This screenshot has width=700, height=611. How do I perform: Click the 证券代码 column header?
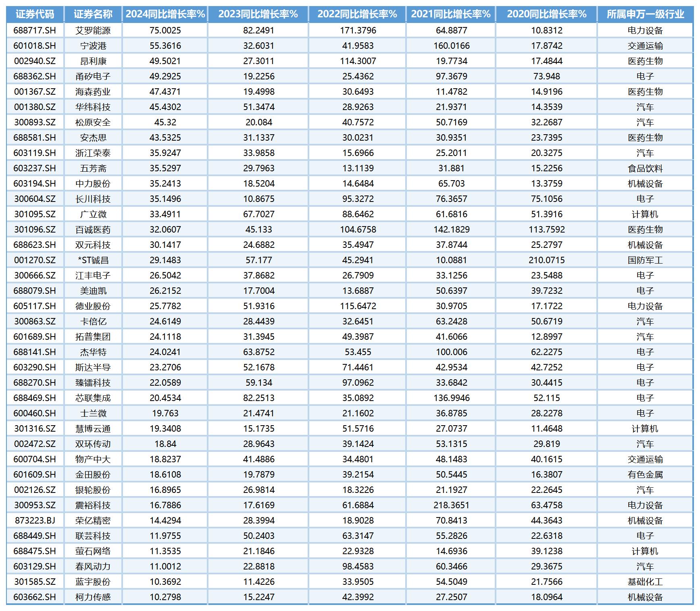35,14
